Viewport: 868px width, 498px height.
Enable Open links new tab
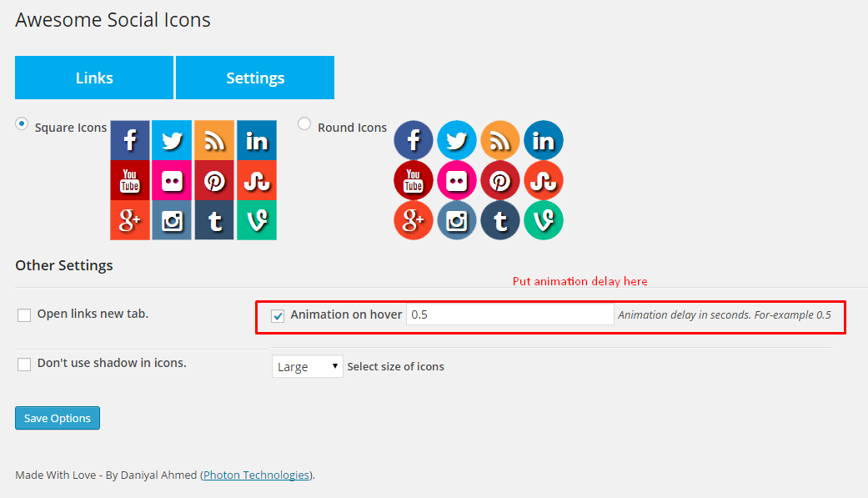pos(24,314)
